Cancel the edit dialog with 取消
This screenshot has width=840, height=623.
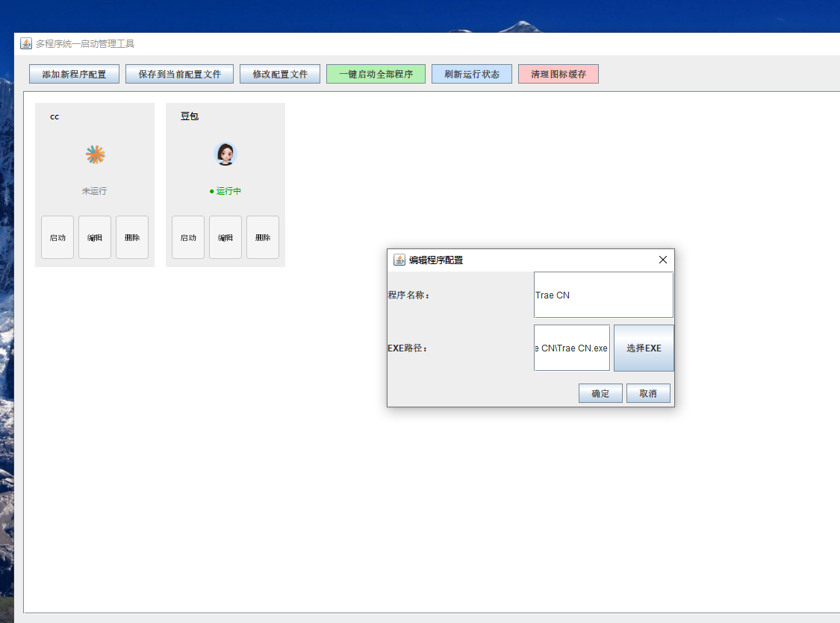point(648,393)
